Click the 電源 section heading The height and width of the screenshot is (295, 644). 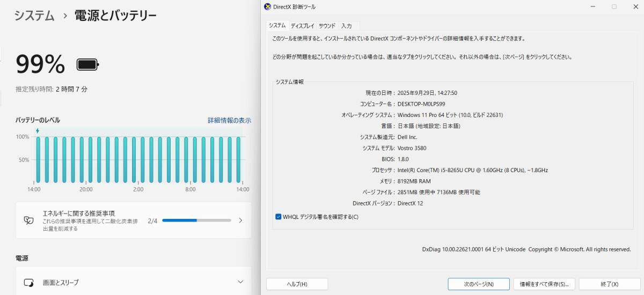[22, 258]
